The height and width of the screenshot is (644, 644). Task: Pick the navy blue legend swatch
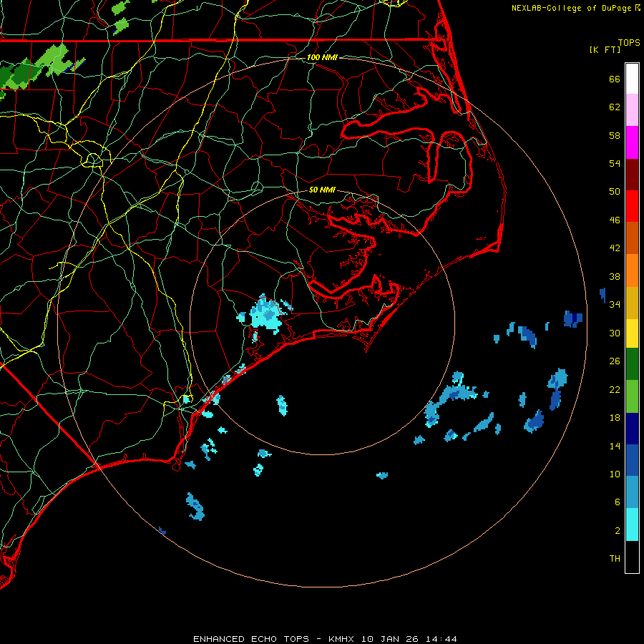(632, 429)
